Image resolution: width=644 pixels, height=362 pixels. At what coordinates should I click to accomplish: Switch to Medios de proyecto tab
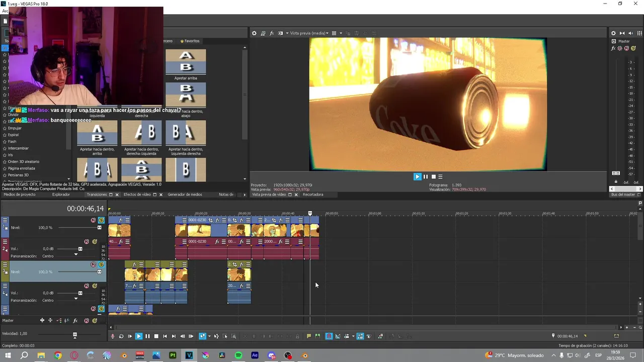(20, 195)
